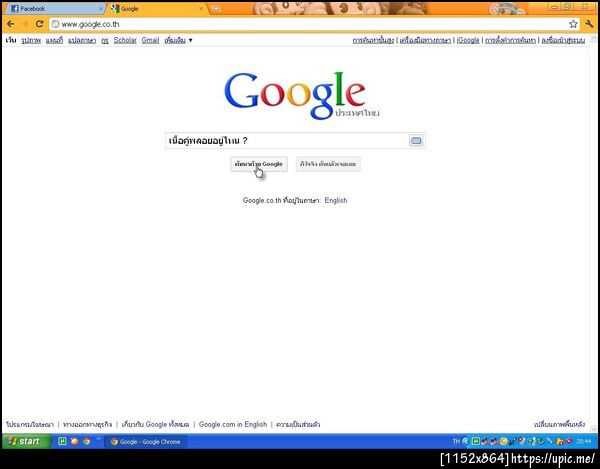Click the grayed-out forward arrow

[25, 24]
